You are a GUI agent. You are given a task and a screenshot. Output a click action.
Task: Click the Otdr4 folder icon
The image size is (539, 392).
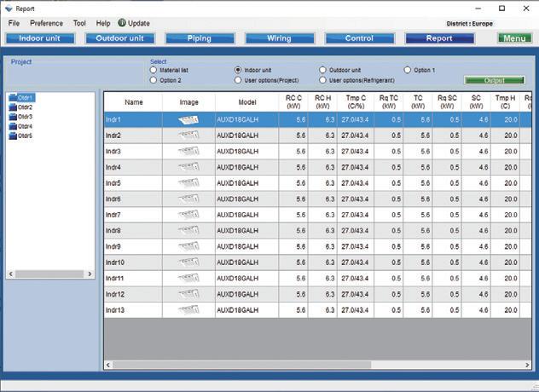click(x=13, y=126)
